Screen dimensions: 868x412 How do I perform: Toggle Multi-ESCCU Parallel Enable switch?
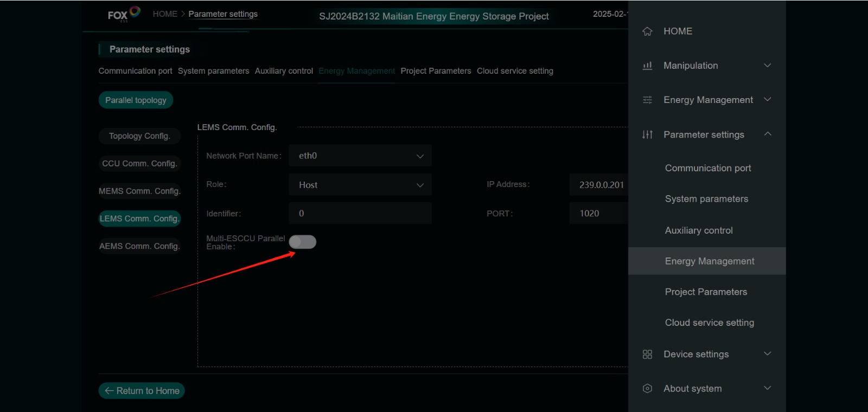point(303,242)
